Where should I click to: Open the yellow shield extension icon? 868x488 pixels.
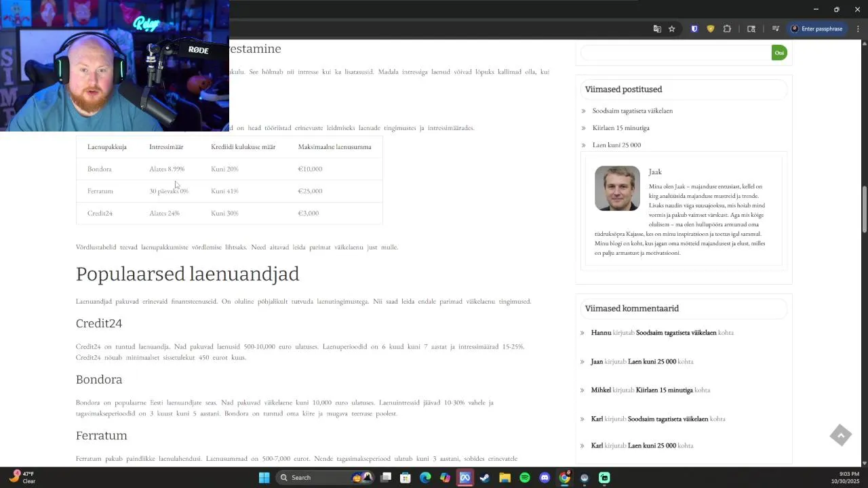tap(711, 28)
